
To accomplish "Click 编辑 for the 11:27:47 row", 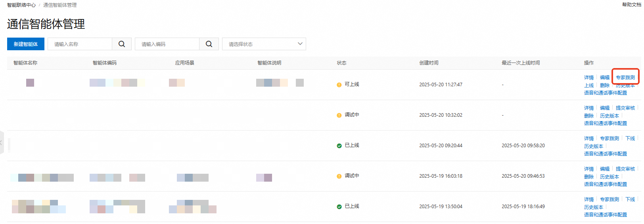I will tap(605, 78).
